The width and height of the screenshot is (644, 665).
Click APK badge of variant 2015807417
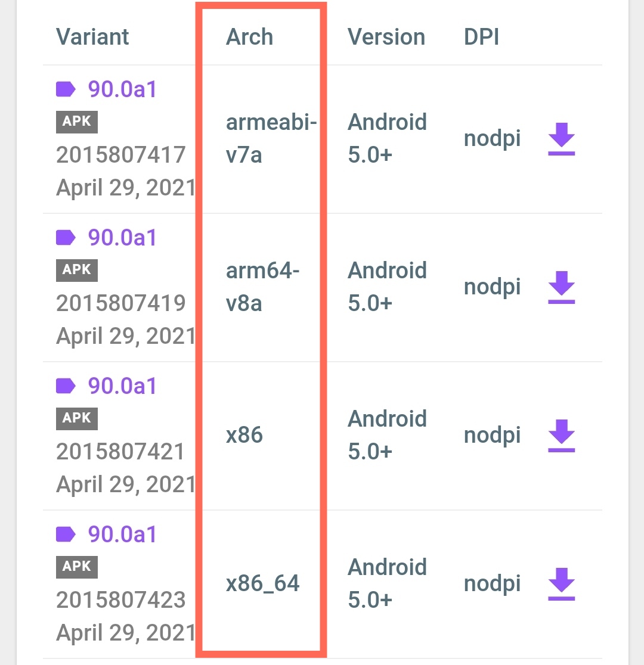77,122
